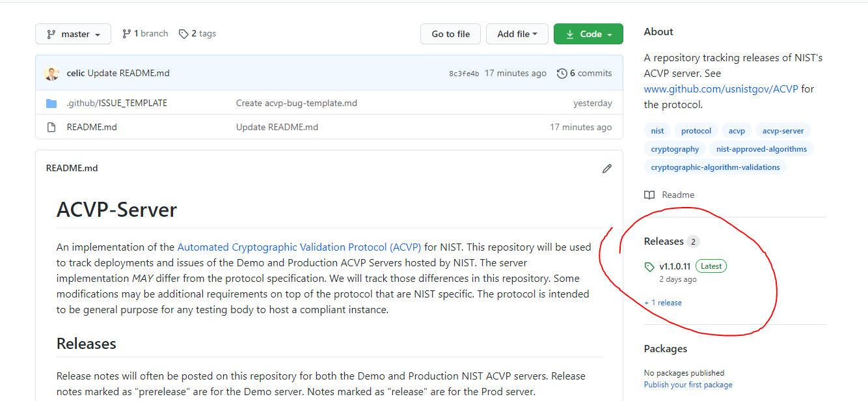Click the file icon beside README.md
868x401 pixels.
point(51,127)
